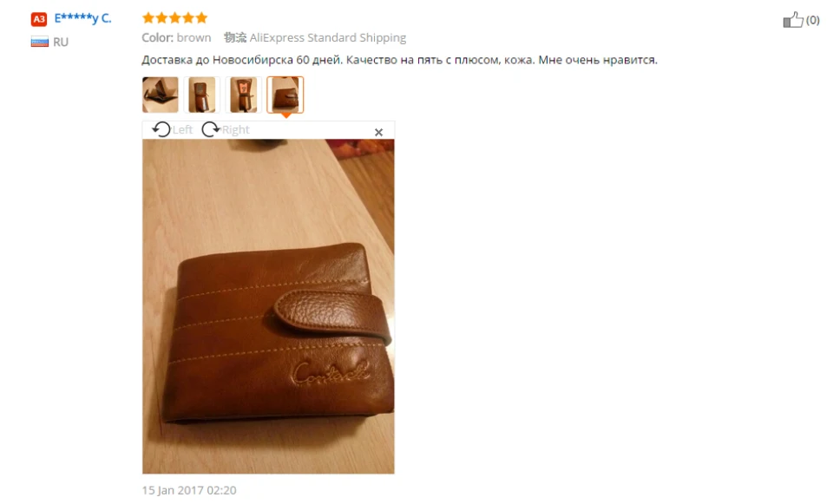
Task: Open the third wallet review thumbnail
Action: pos(243,95)
